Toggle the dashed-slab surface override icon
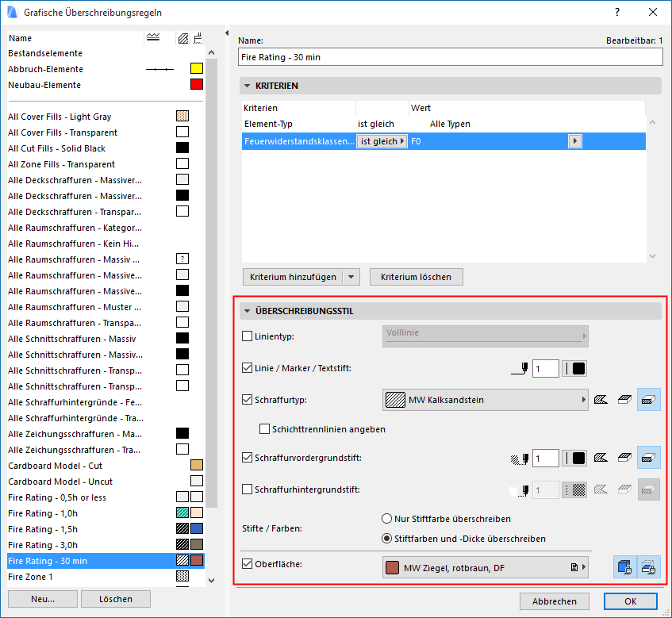 (x=649, y=567)
